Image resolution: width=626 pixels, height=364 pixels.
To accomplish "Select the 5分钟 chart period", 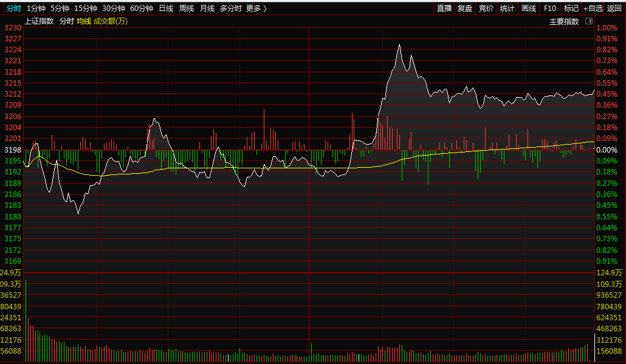I will point(60,9).
